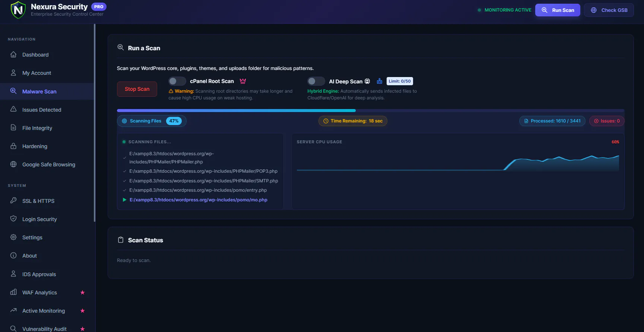Click the 60% CPU usage value
Viewport: 644px width, 332px height.
click(x=615, y=142)
